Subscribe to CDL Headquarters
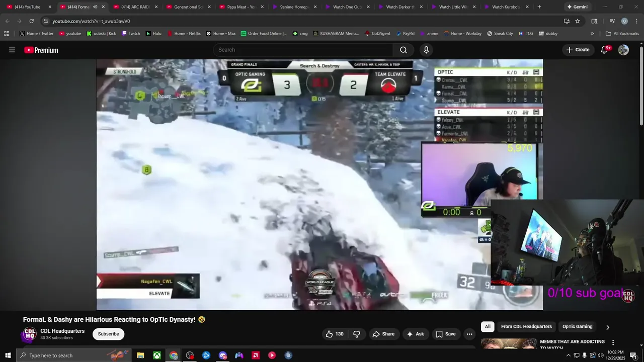 tap(108, 334)
